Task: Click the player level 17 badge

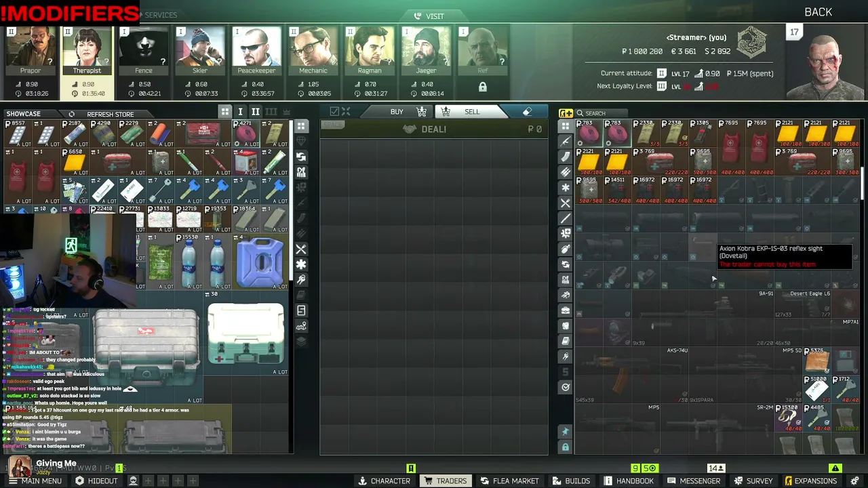Action: tap(794, 32)
